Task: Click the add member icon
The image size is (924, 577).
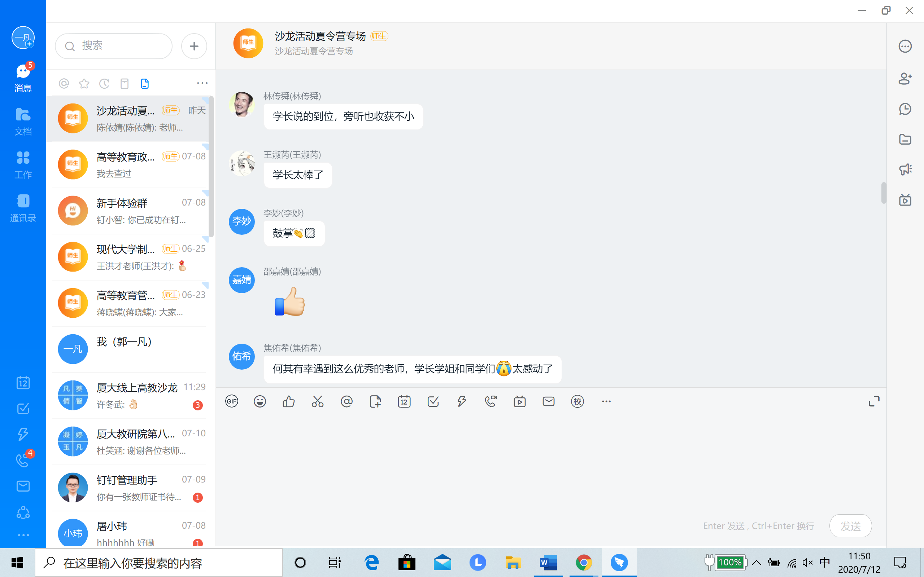Action: 905,78
